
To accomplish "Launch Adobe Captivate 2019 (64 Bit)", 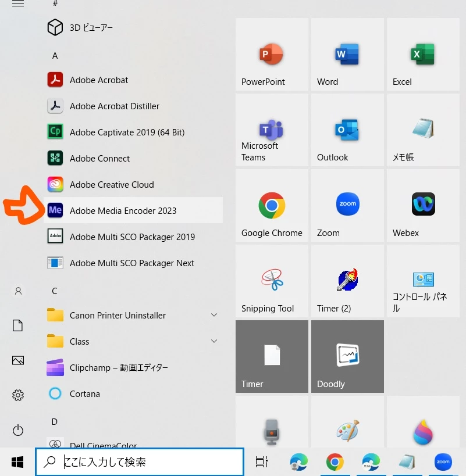I will coord(133,132).
